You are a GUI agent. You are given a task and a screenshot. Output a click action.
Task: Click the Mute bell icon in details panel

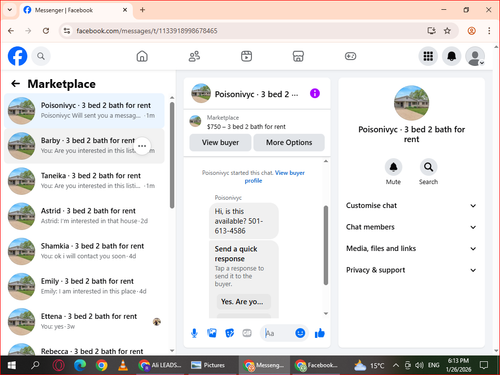click(393, 167)
